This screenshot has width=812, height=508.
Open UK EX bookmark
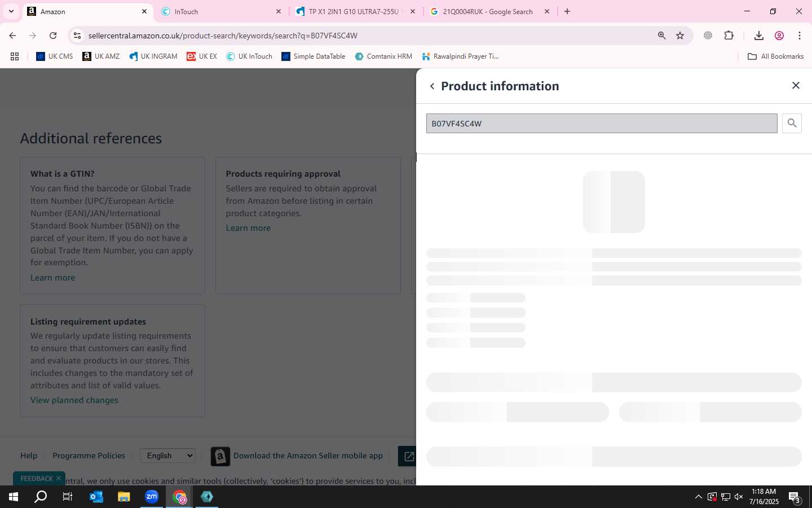(202, 56)
